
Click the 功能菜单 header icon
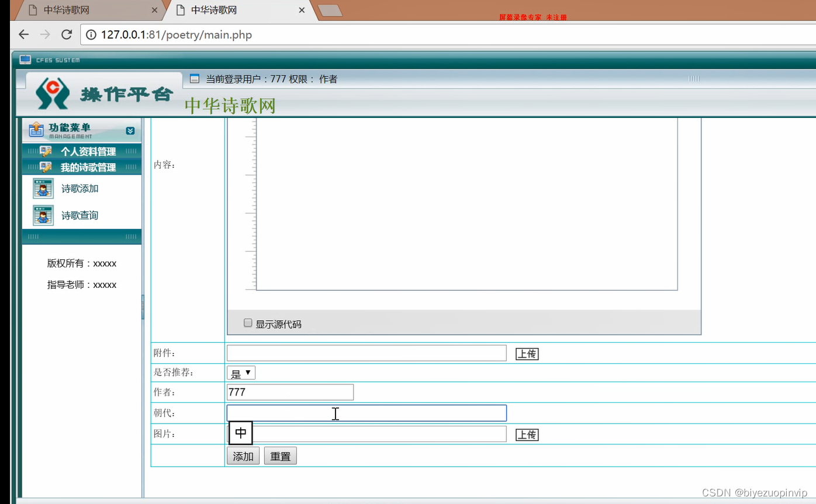36,129
